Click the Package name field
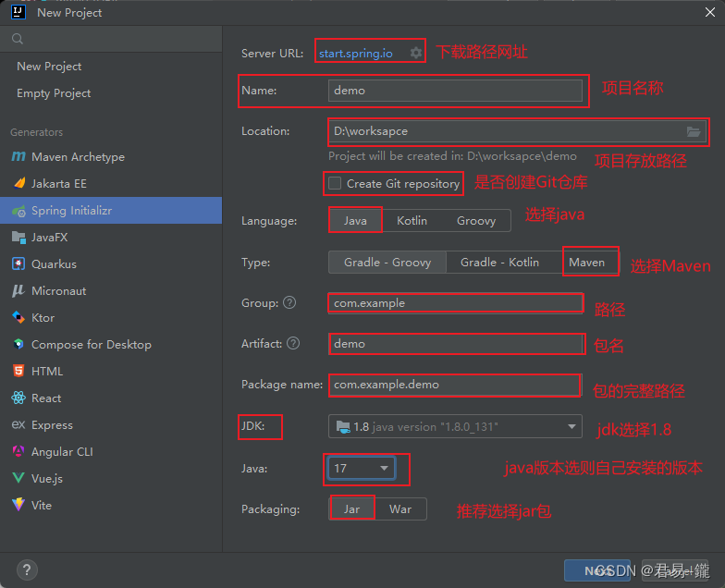Screen dimensions: 725x588 455,385
